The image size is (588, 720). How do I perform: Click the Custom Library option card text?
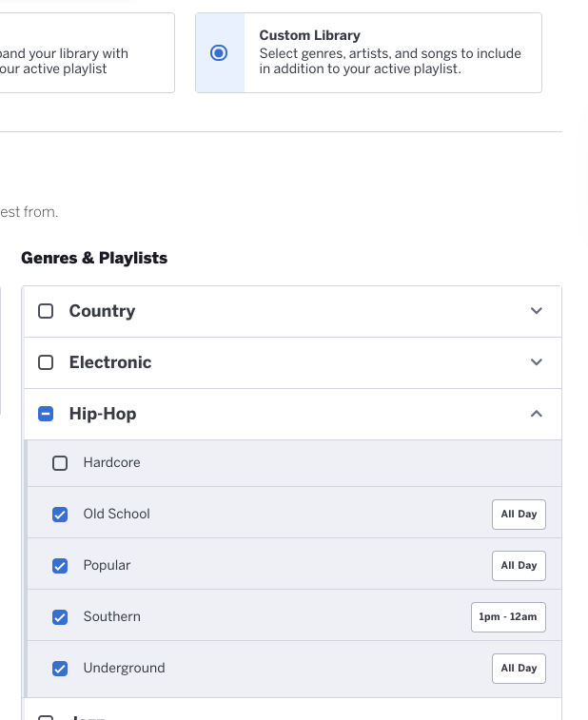tap(390, 52)
